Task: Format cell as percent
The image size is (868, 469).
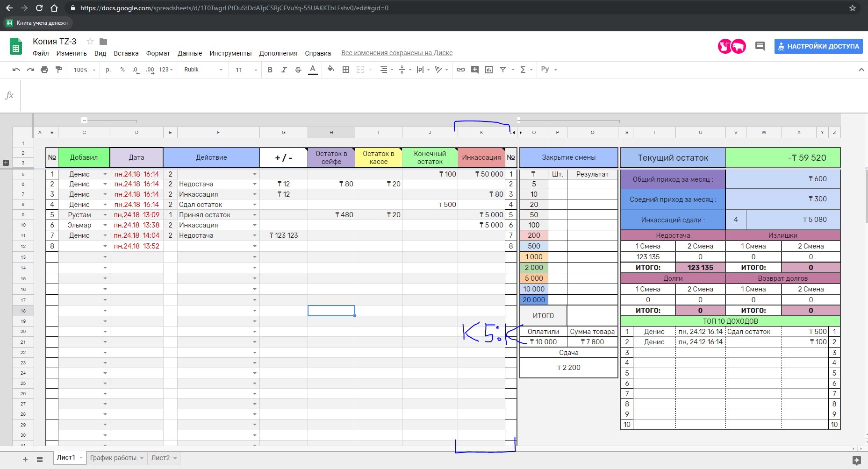Action: (122, 70)
